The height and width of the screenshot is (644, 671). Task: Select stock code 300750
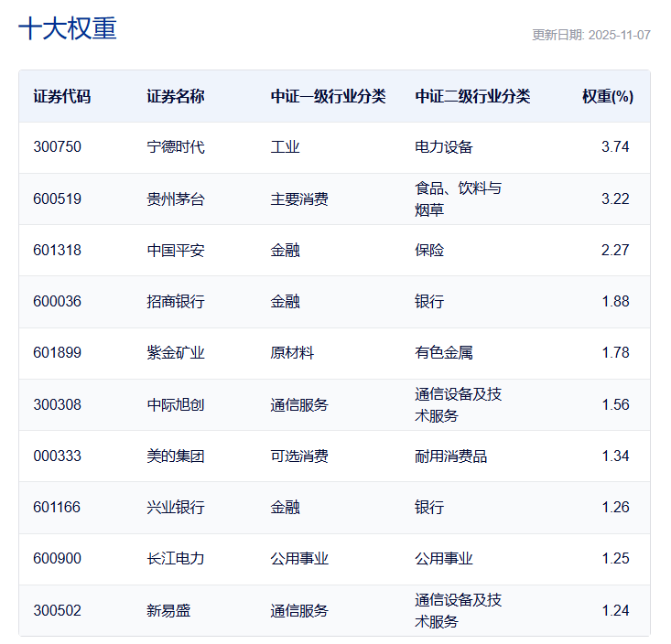pos(58,146)
